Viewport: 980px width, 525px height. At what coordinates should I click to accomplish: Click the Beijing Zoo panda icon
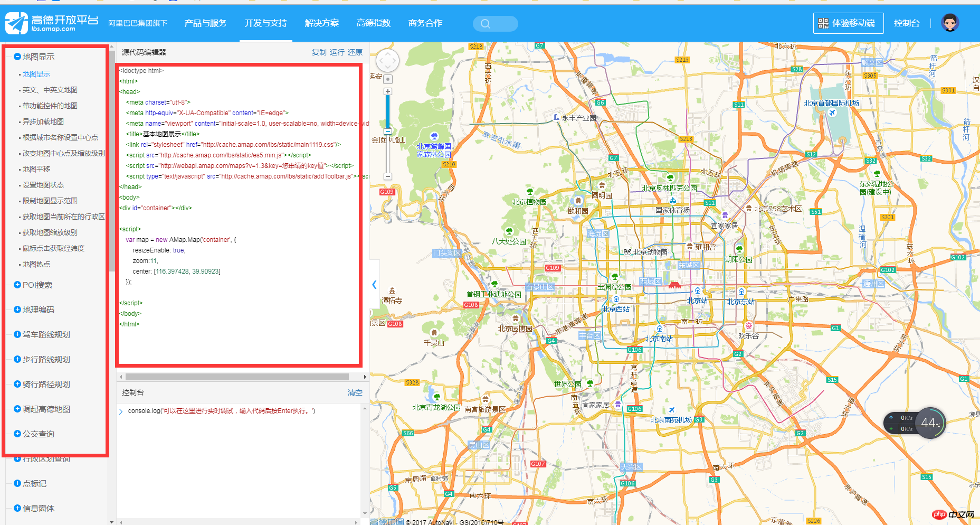point(627,251)
